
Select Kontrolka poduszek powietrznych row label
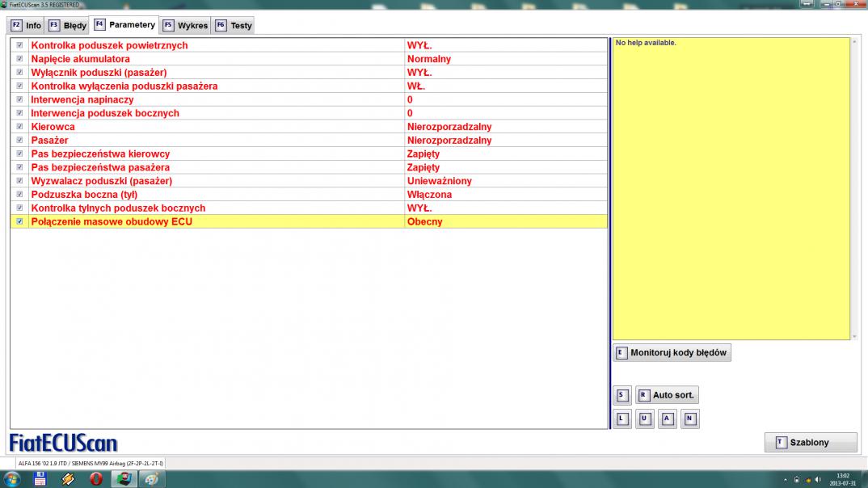click(109, 45)
